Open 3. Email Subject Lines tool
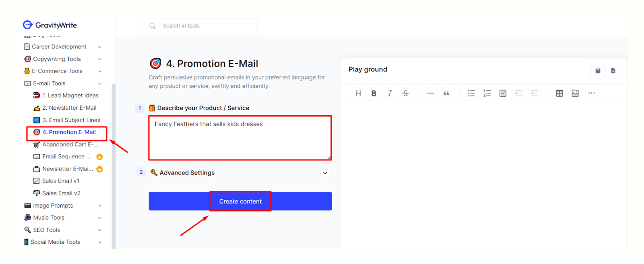Screen dimensions: 644x264 67,120
